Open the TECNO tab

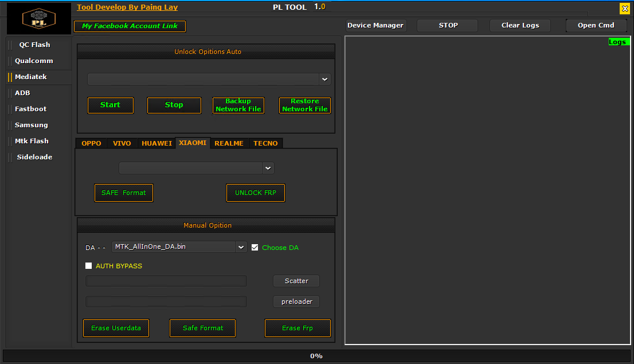pyautogui.click(x=265, y=143)
